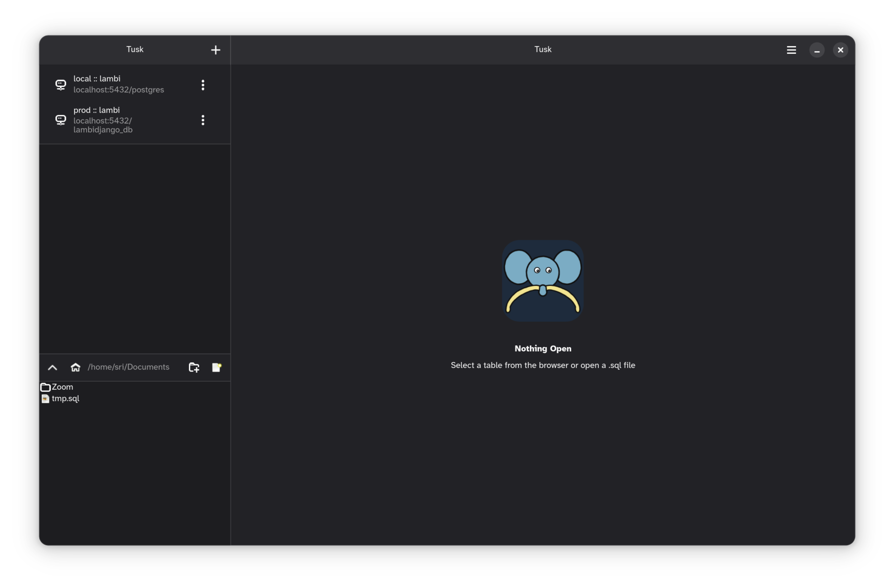Navigate up one directory level
This screenshot has height=588, width=894.
pyautogui.click(x=52, y=367)
